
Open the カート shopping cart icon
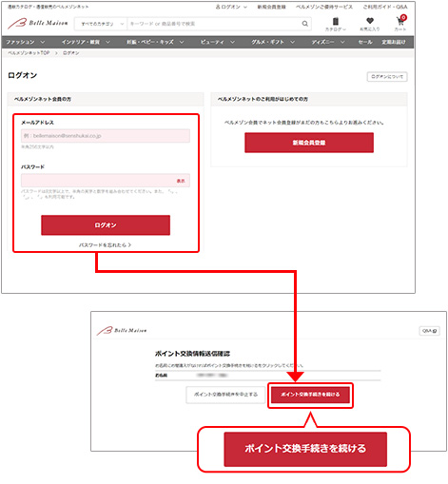point(400,24)
